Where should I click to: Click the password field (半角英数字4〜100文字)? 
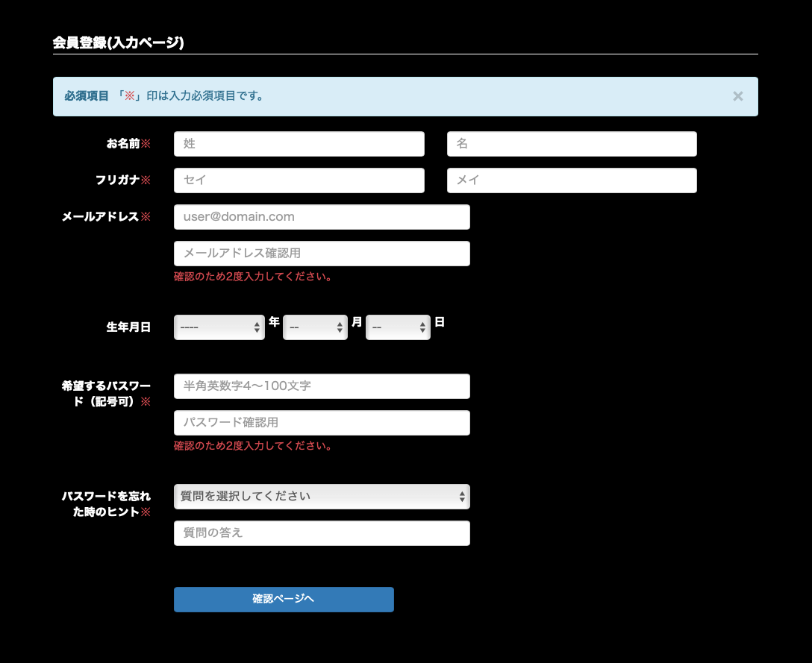click(322, 386)
